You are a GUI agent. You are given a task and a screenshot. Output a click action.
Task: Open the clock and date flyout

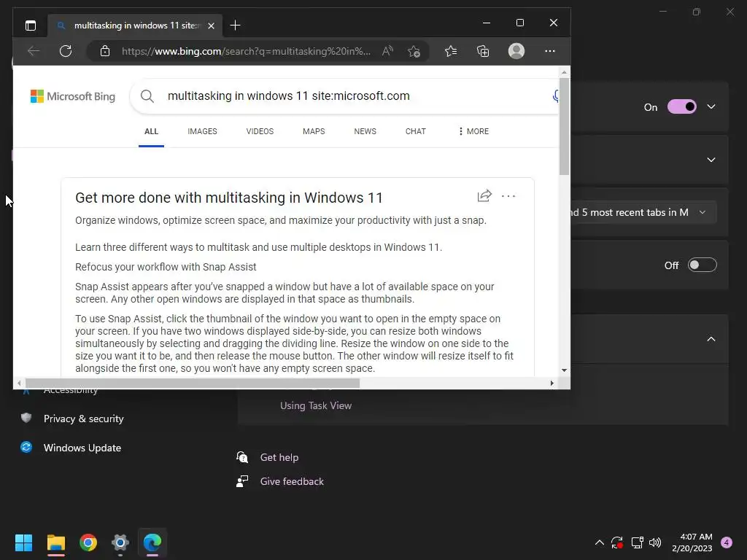(x=692, y=542)
